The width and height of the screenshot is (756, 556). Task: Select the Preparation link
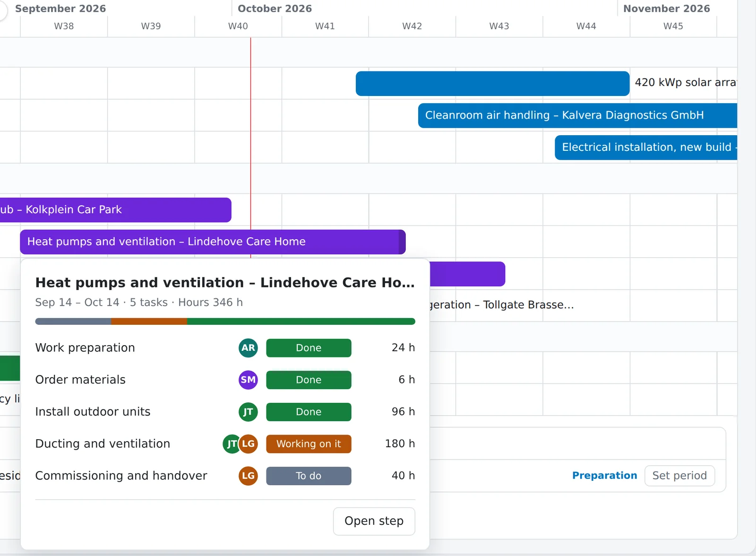click(604, 476)
